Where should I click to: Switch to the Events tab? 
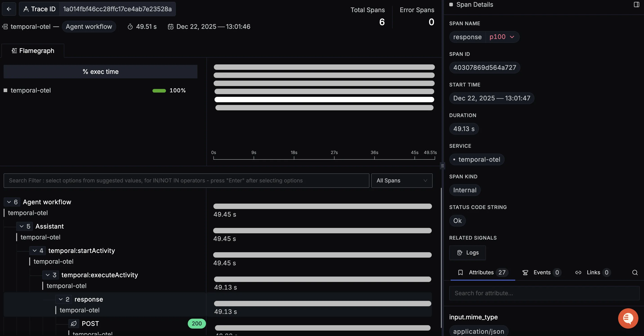point(541,273)
